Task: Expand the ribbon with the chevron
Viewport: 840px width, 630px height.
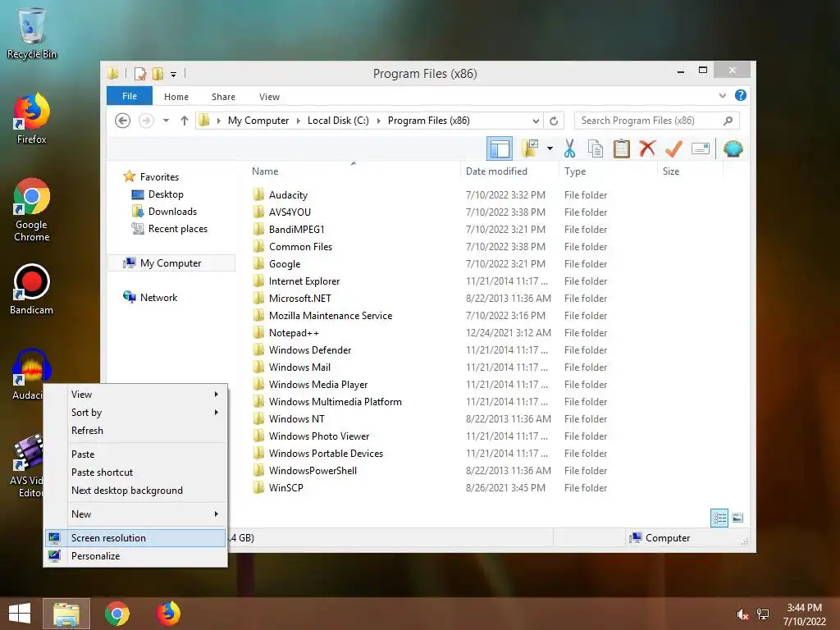Action: [722, 95]
